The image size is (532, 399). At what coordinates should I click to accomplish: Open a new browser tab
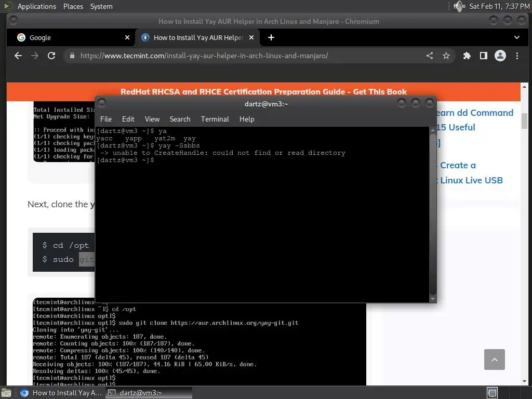click(x=271, y=37)
